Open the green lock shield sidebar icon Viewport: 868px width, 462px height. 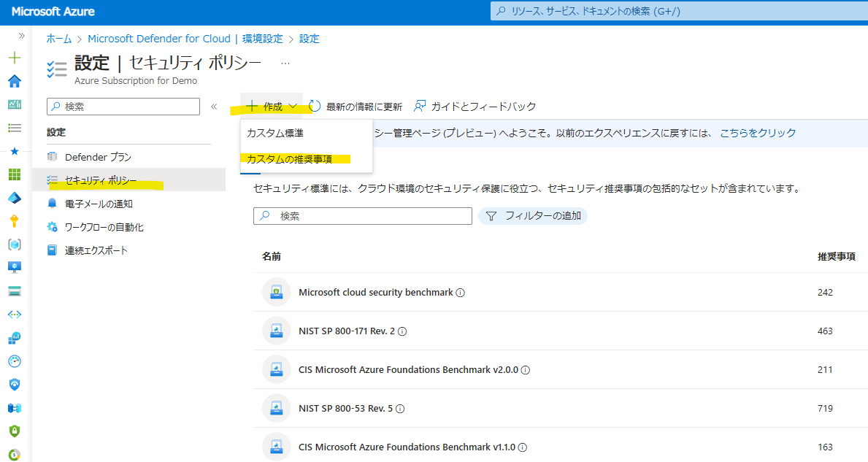pos(15,431)
